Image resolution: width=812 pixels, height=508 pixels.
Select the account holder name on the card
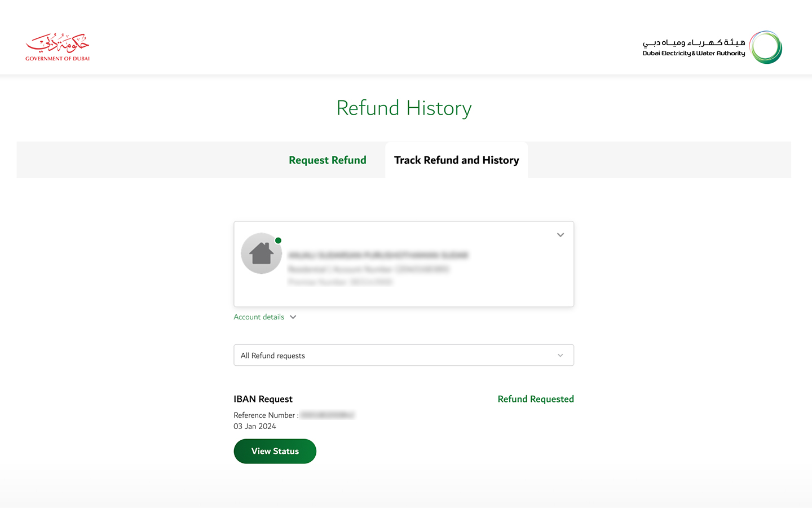(378, 256)
